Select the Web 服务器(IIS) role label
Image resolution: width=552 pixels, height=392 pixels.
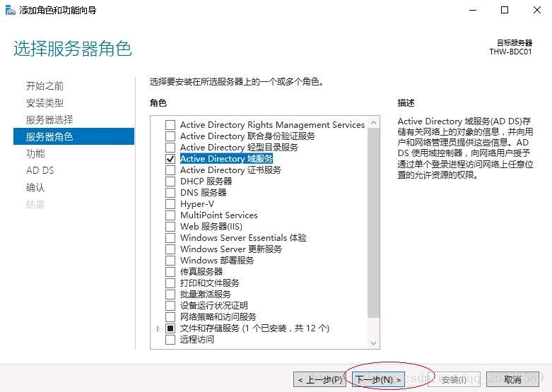tap(211, 226)
